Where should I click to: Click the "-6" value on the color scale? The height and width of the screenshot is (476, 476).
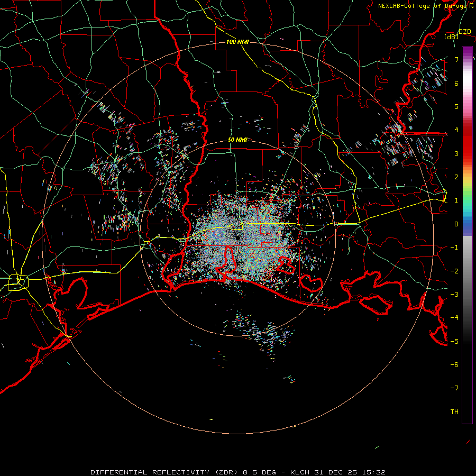coord(454,365)
